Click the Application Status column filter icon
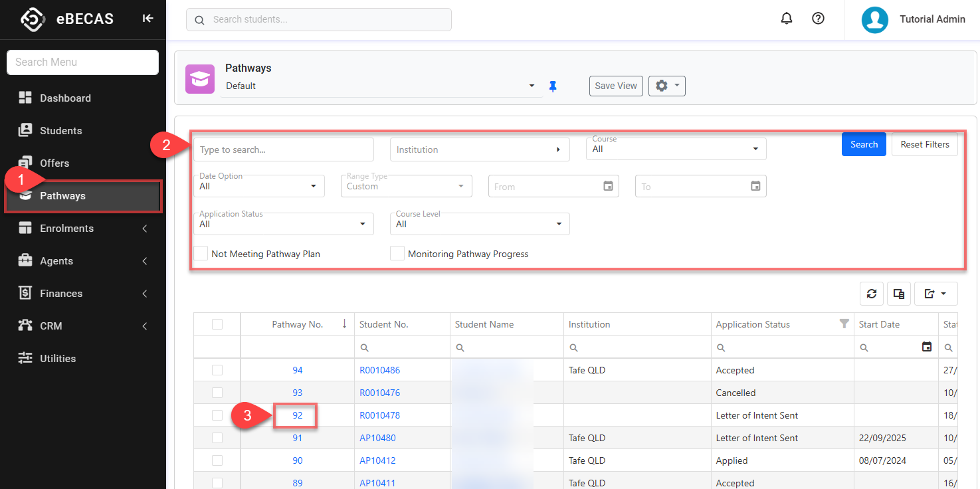This screenshot has width=980, height=489. coord(844,324)
